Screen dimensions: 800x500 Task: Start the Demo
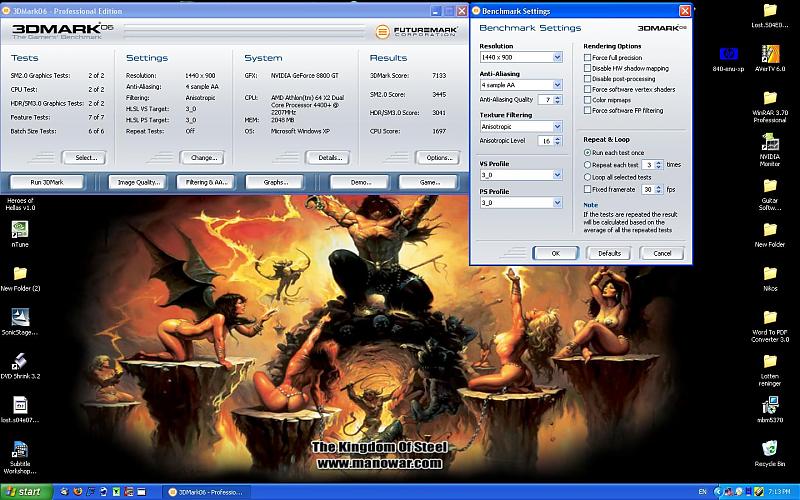coord(360,182)
